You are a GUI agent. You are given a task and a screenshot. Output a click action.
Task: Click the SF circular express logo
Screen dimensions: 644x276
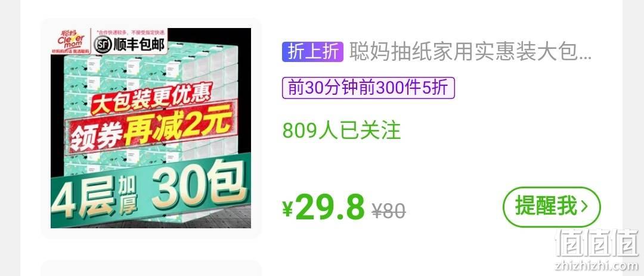(x=103, y=45)
